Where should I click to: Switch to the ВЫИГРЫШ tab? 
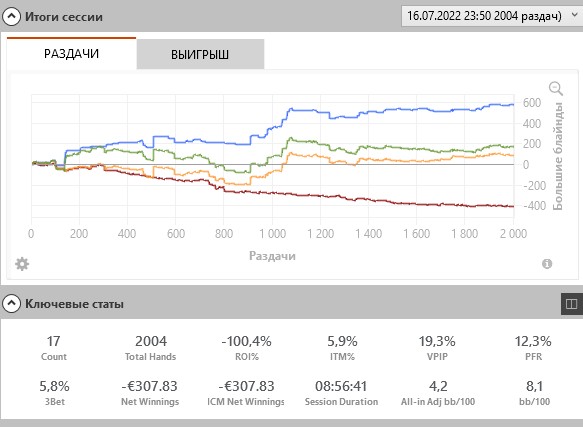coord(200,54)
